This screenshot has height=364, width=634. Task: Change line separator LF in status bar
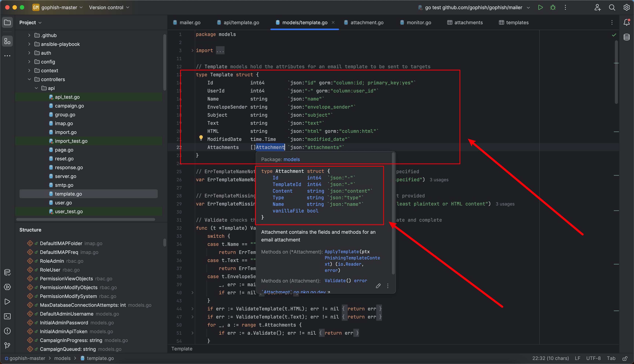tap(577, 358)
